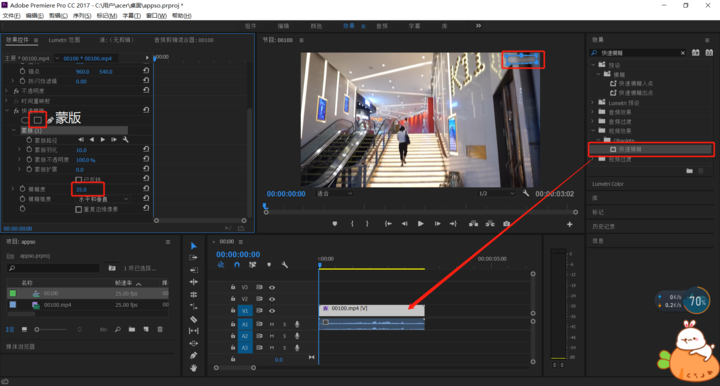The height and width of the screenshot is (386, 720).
Task: Open 窗口(W) menu
Action: (x=156, y=16)
